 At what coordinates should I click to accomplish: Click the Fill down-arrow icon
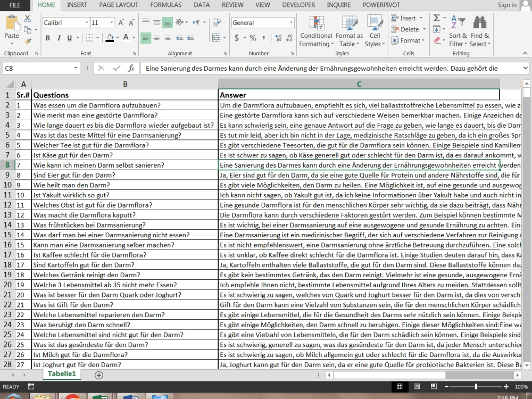tap(437, 29)
